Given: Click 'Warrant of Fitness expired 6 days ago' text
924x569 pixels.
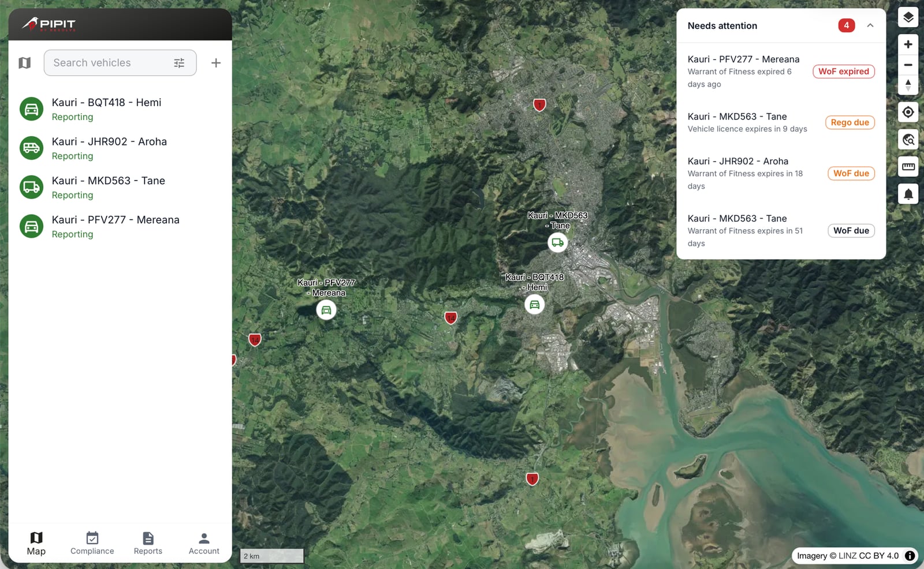Looking at the screenshot, I should click(739, 78).
